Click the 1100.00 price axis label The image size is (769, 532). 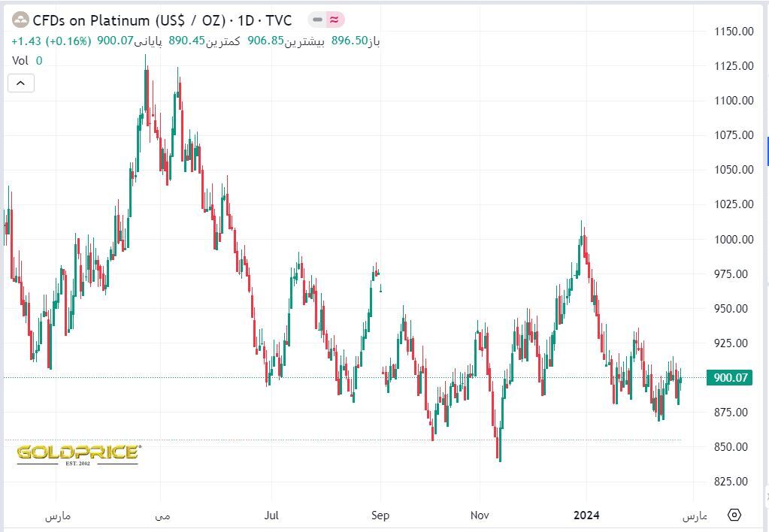734,101
